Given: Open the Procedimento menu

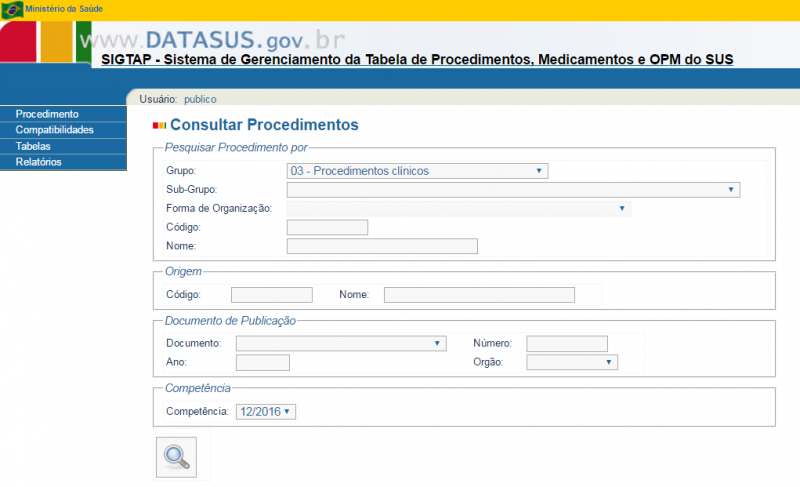Looking at the screenshot, I should tap(63, 114).
